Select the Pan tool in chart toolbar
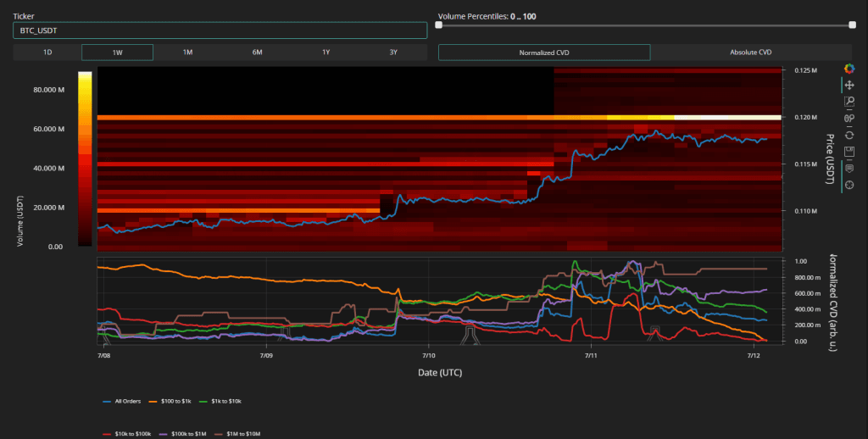Screen dimensions: 868x439 (x=849, y=86)
